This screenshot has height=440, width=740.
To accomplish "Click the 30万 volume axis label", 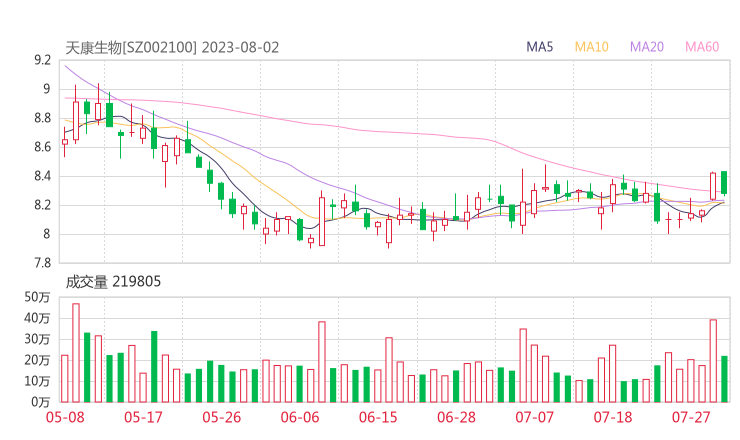I will coord(37,339).
